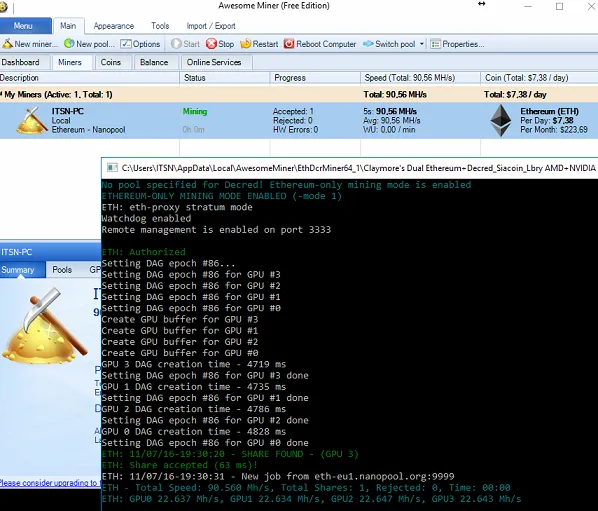This screenshot has height=511, width=598.
Task: Click the New miner pickaxe icon
Action: pyautogui.click(x=7, y=43)
